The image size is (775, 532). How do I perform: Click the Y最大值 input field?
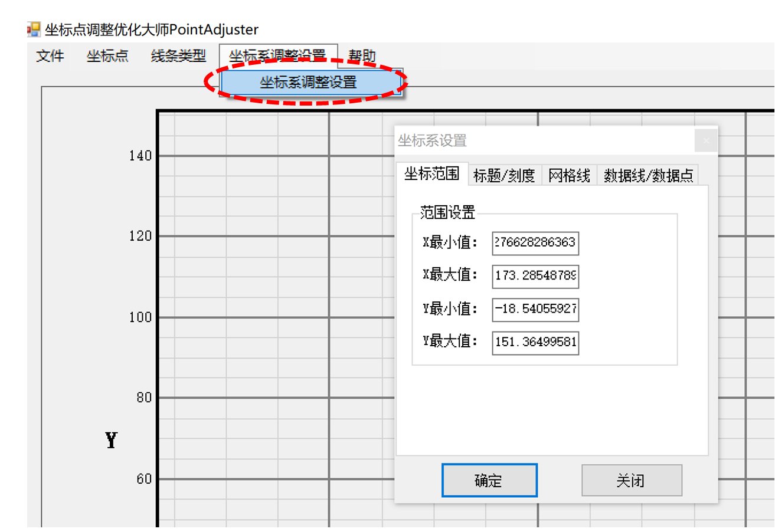tap(535, 343)
